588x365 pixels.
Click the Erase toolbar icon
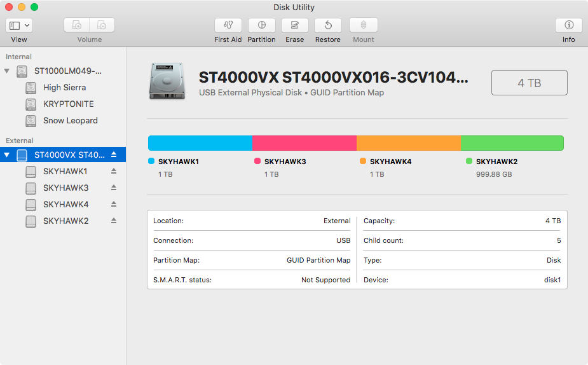click(295, 25)
